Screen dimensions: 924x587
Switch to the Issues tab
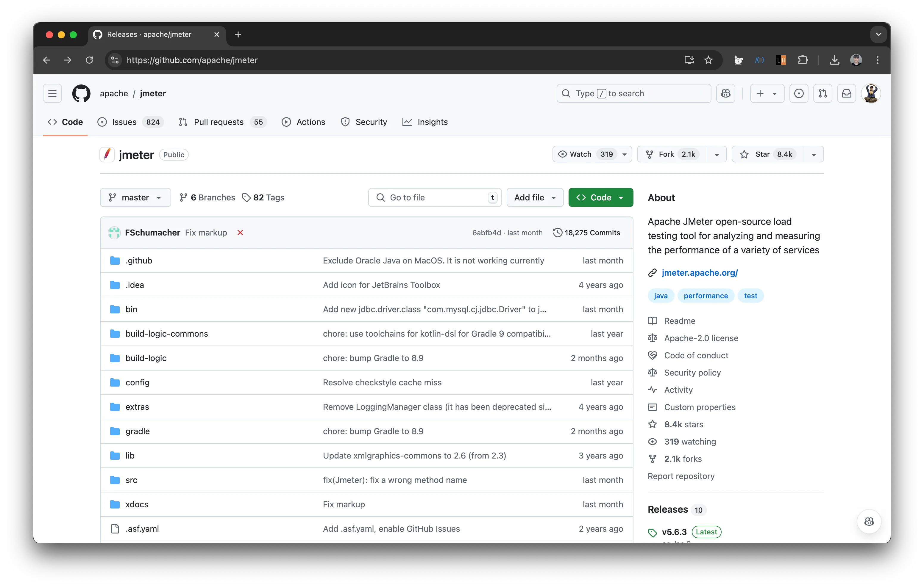(x=124, y=122)
